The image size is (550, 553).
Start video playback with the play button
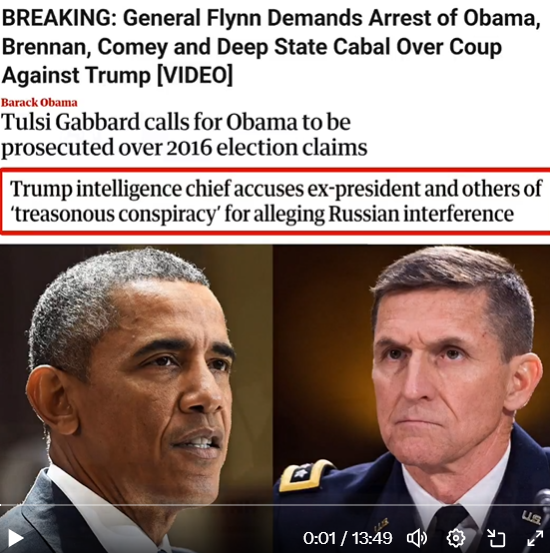point(15,539)
